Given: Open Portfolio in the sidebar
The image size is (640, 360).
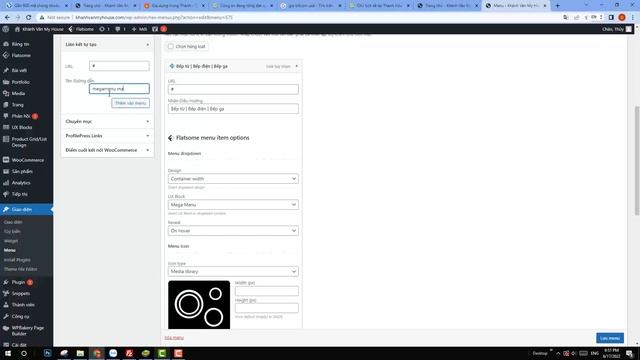Looking at the screenshot, I should pos(20,82).
